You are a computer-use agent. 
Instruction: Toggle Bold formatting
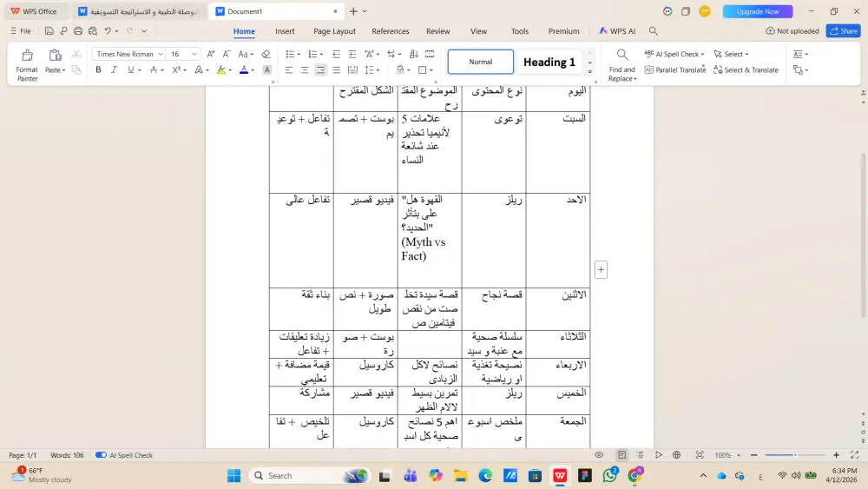(x=99, y=69)
